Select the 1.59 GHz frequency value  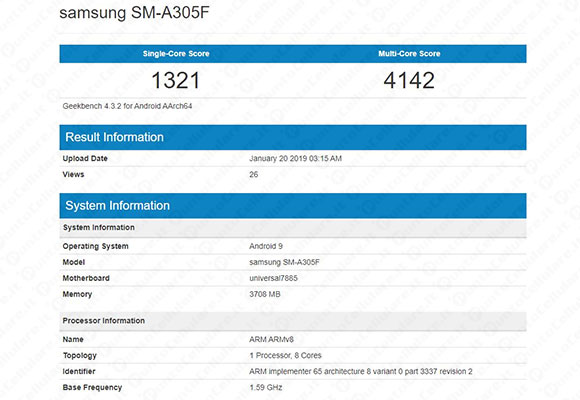266,387
